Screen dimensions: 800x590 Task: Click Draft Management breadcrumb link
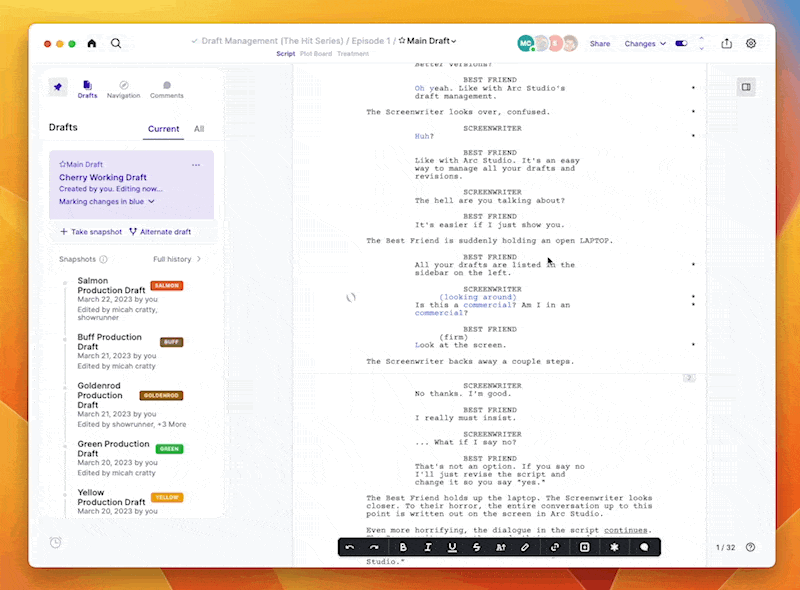click(x=272, y=41)
